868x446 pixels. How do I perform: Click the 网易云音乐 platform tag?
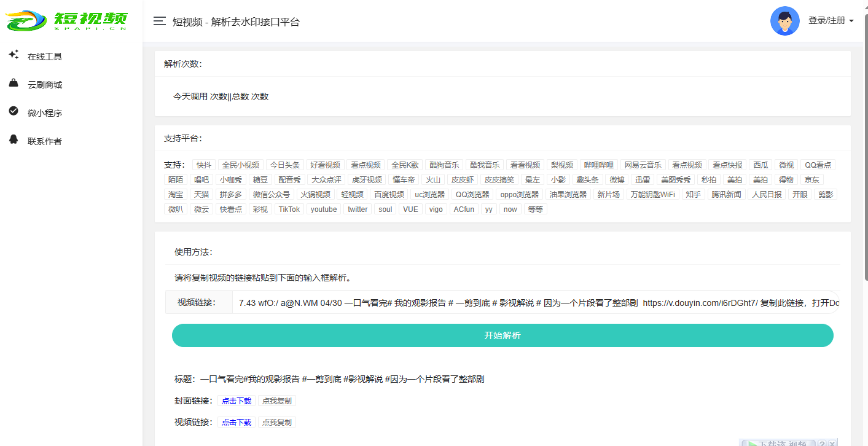[x=643, y=165]
